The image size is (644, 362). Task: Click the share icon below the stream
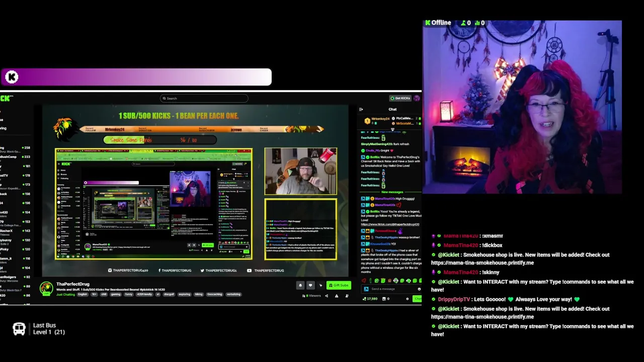click(327, 296)
